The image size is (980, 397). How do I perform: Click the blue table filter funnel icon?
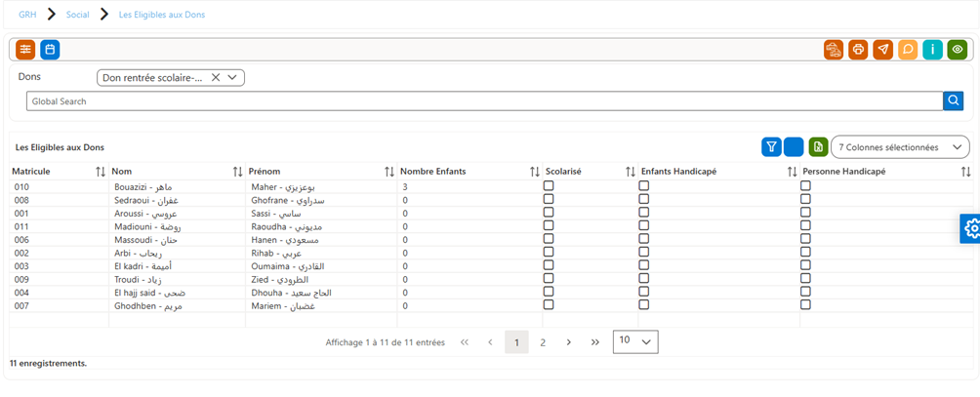(771, 146)
